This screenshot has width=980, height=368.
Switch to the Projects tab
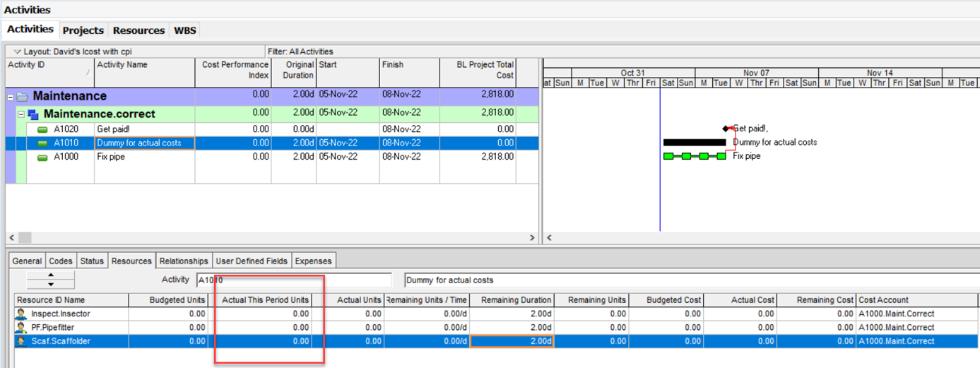coord(83,30)
